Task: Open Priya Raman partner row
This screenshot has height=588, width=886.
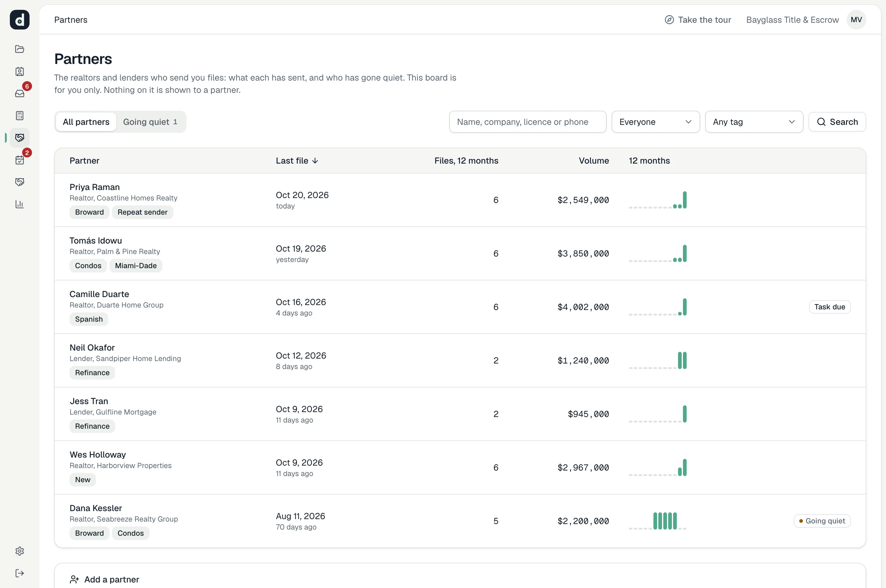Action: [460, 200]
